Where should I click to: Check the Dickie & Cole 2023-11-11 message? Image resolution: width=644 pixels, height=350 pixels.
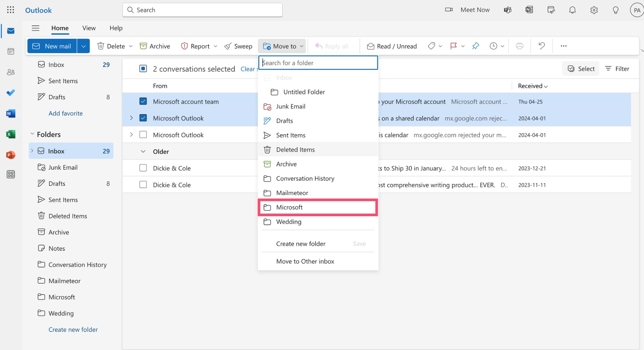[143, 185]
